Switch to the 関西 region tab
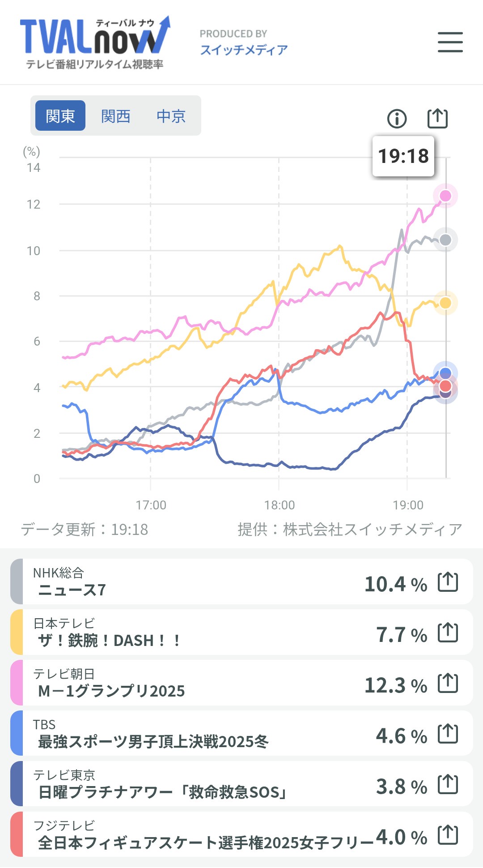 [x=115, y=116]
